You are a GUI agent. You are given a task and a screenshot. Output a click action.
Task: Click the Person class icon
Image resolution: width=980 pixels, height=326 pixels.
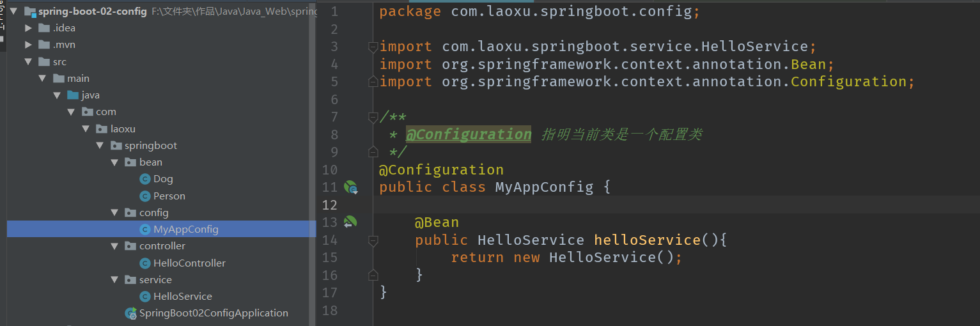point(145,196)
